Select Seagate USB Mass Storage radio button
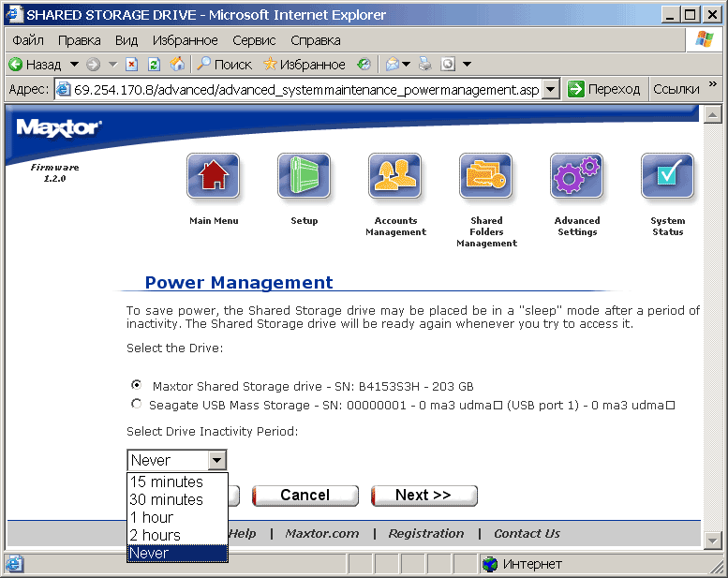Image resolution: width=728 pixels, height=578 pixels. (136, 404)
